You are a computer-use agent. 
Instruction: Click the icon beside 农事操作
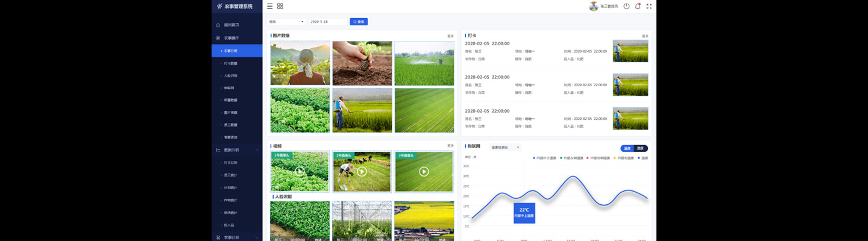pos(218,38)
